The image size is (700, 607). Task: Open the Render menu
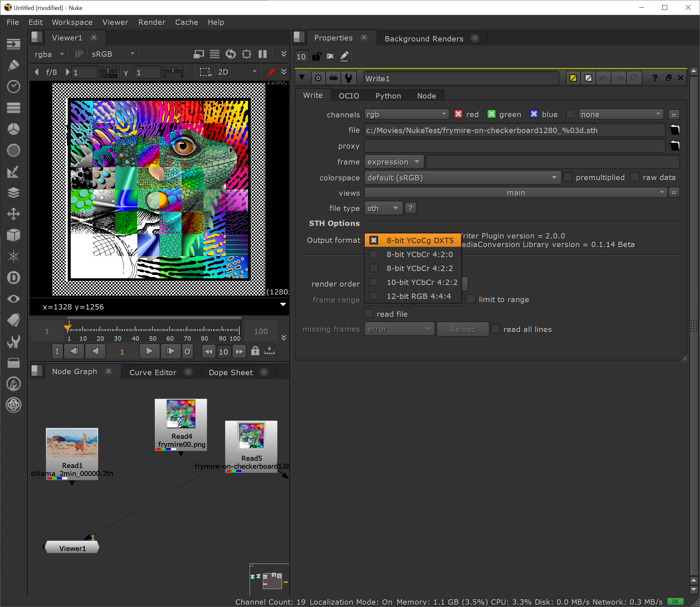pos(152,22)
